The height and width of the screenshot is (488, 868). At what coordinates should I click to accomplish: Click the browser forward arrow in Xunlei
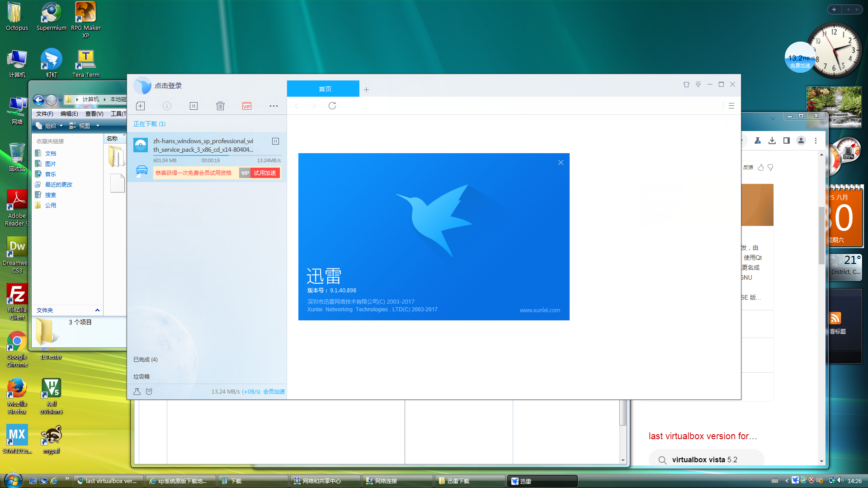(314, 106)
